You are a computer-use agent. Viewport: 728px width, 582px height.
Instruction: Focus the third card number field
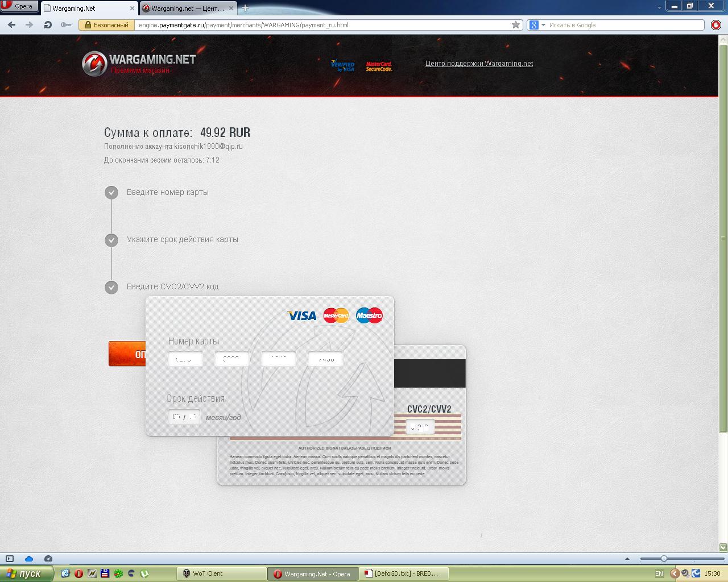click(279, 359)
